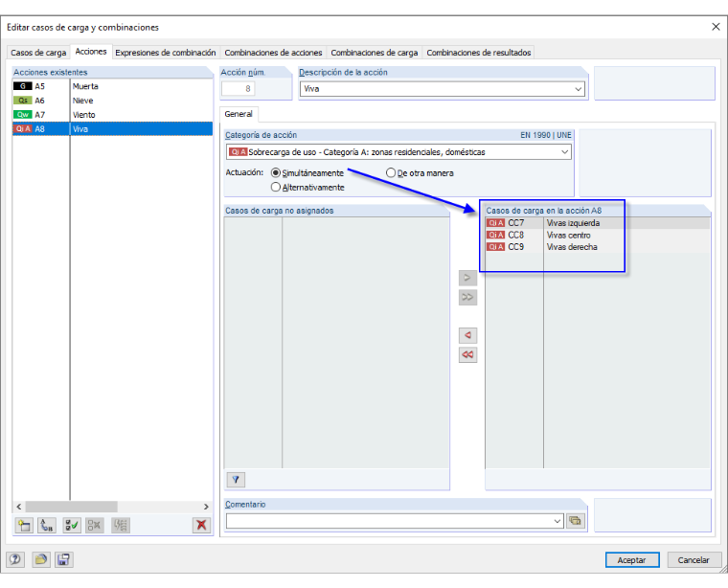Click the deselect-all icon
The height and width of the screenshot is (588, 728).
pyautogui.click(x=95, y=526)
